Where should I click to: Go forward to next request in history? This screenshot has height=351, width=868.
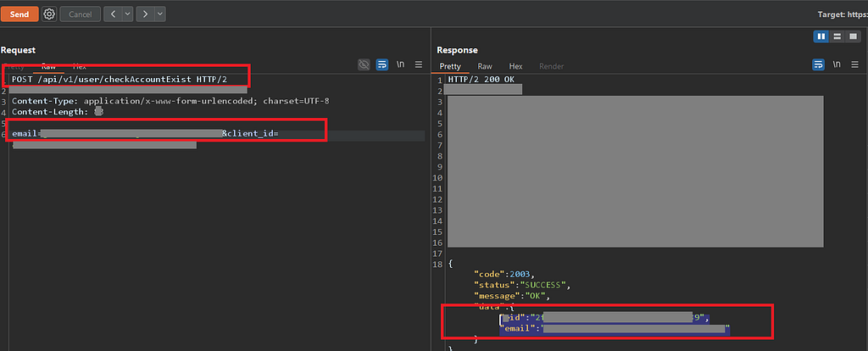click(x=145, y=14)
